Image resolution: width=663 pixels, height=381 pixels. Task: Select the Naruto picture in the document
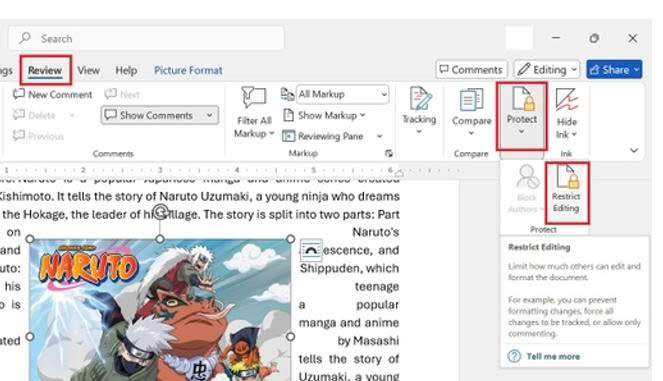pyautogui.click(x=160, y=309)
